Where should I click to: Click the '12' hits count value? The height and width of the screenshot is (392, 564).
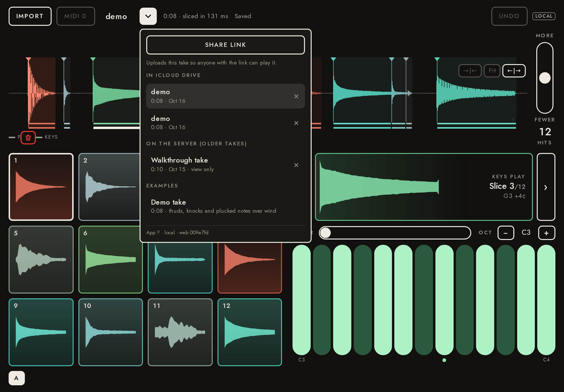coord(545,132)
